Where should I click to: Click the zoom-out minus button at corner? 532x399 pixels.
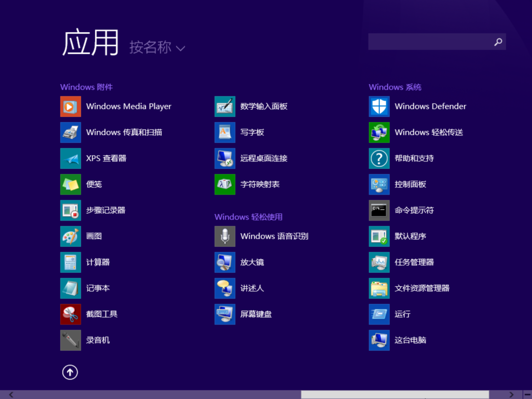(527, 395)
